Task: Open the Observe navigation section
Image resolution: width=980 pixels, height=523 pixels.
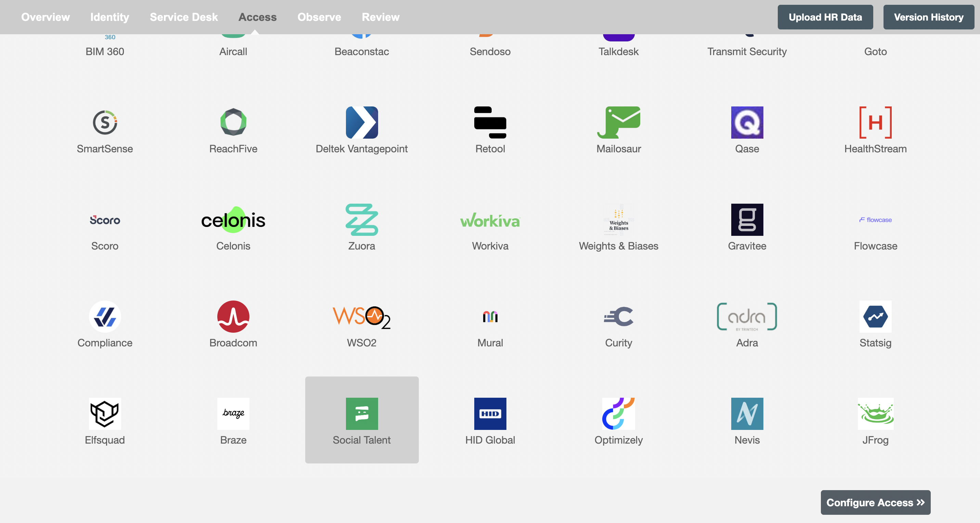Action: tap(319, 17)
